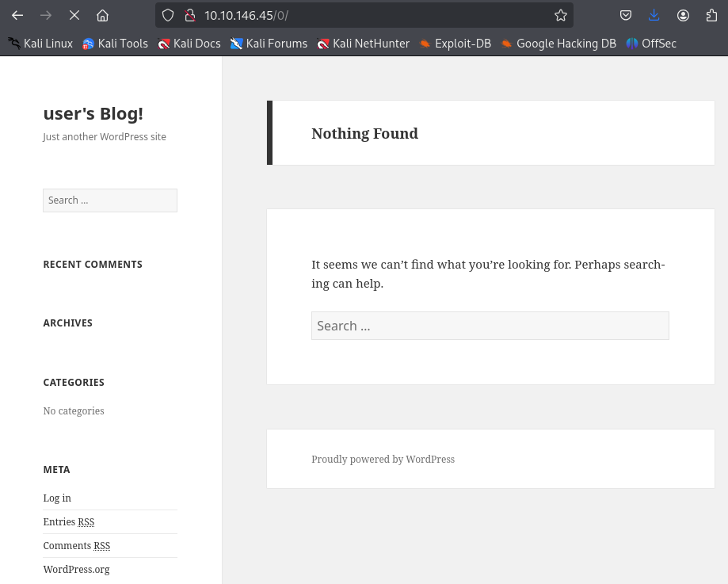The width and height of the screenshot is (728, 584).
Task: Select the Nothing Found heading
Action: pyautogui.click(x=365, y=133)
